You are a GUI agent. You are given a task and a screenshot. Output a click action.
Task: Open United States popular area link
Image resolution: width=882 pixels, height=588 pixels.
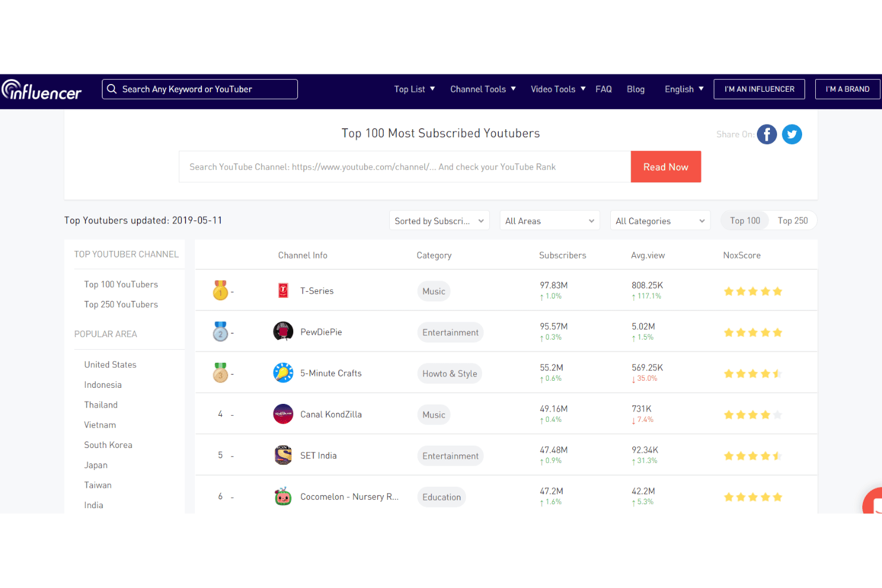[x=110, y=365]
